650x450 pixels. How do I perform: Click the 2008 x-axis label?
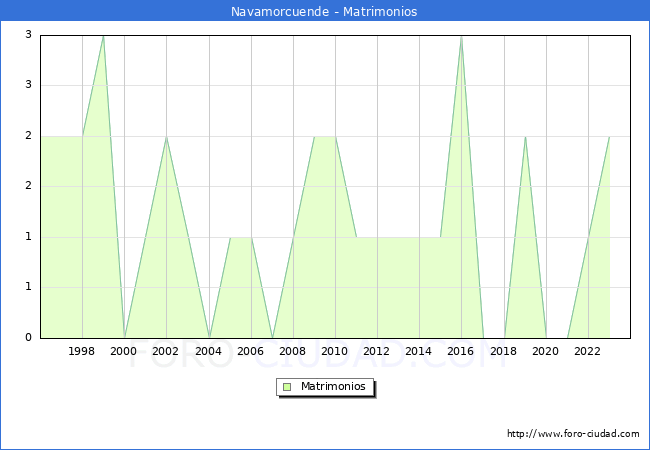(x=293, y=351)
